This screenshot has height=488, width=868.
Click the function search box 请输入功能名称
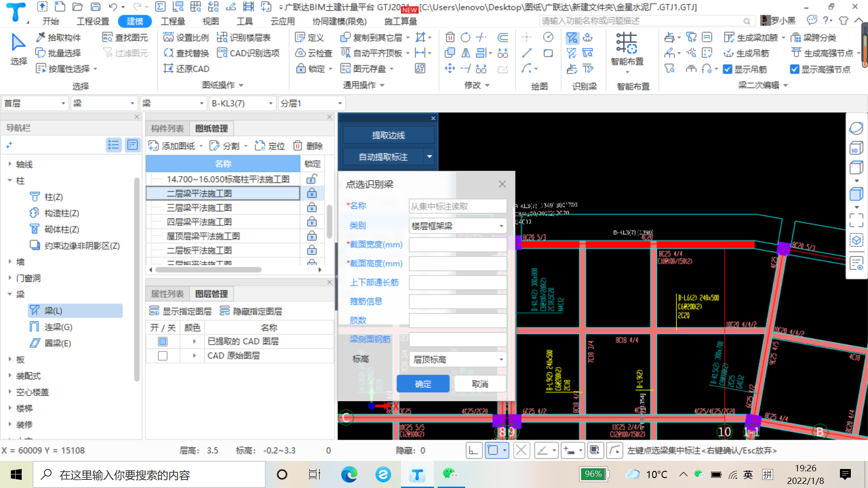pyautogui.click(x=646, y=21)
